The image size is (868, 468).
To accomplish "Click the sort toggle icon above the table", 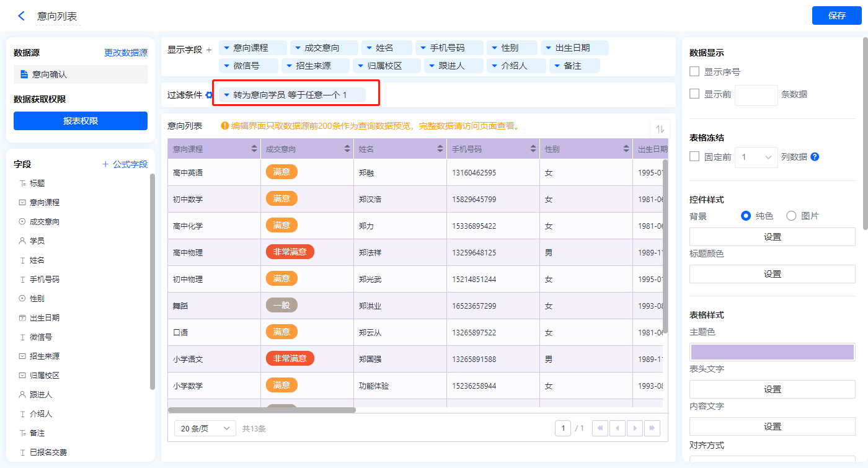I will pos(660,129).
